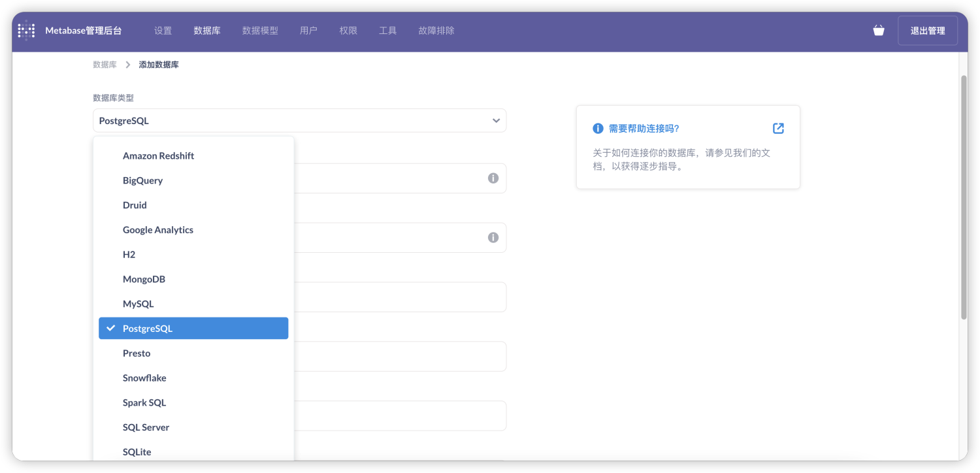Open the 设置 nav tab
The image size is (980, 473).
tap(163, 31)
